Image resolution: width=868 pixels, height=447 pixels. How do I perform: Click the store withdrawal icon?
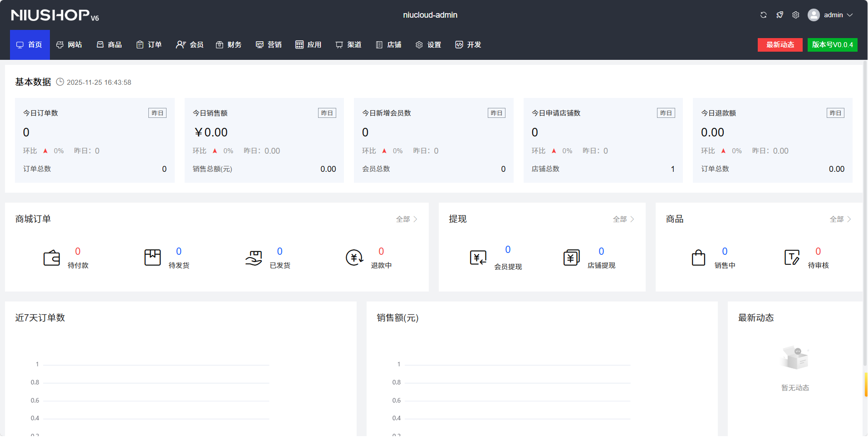[571, 258]
